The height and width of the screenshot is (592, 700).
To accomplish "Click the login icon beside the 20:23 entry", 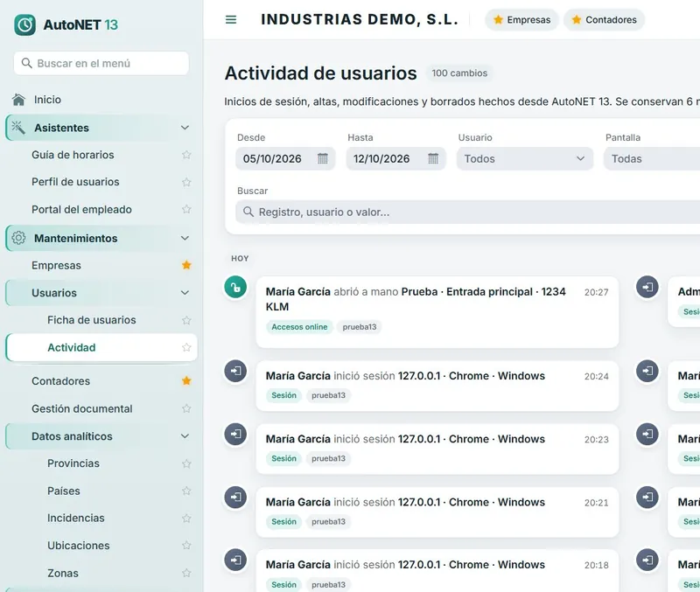I will tap(235, 434).
